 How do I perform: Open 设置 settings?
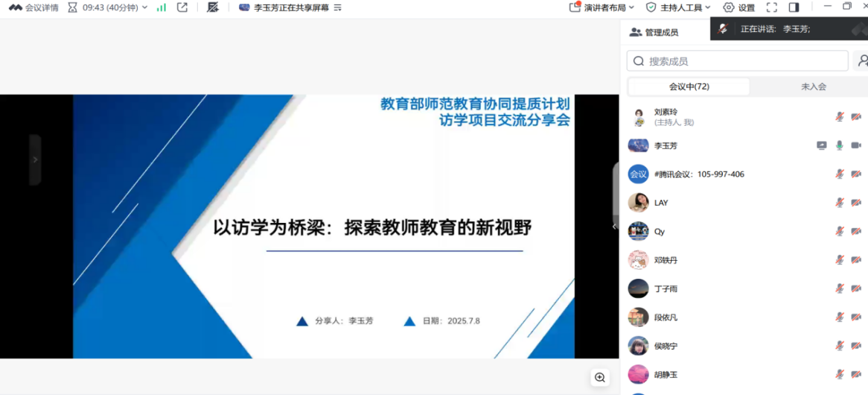pyautogui.click(x=738, y=7)
